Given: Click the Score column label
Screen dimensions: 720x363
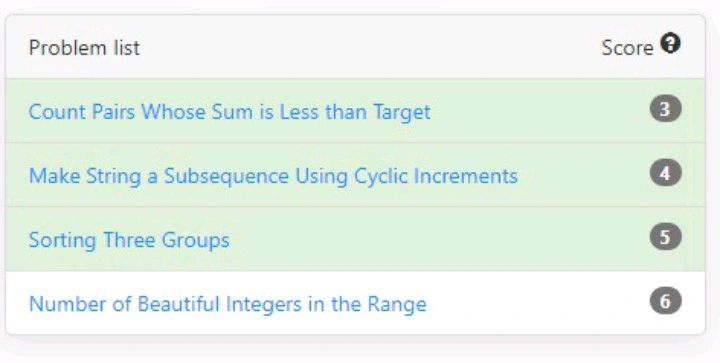Looking at the screenshot, I should pos(627,48).
